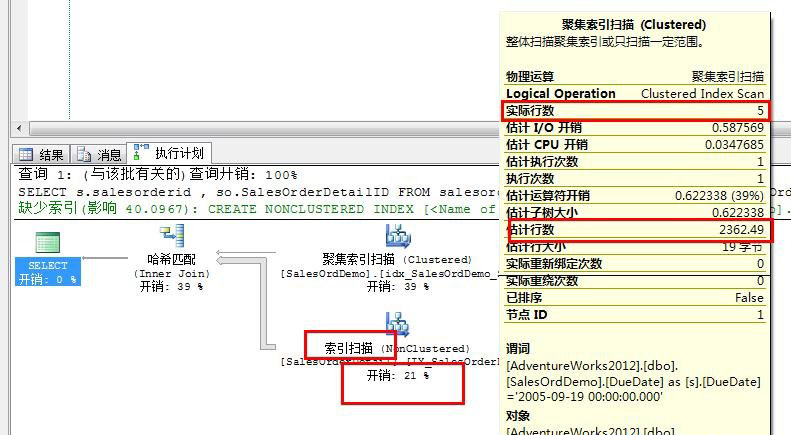The image size is (791, 435).
Task: Click the 估计运算符开销 0.622338 (39%) row
Action: pyautogui.click(x=635, y=196)
